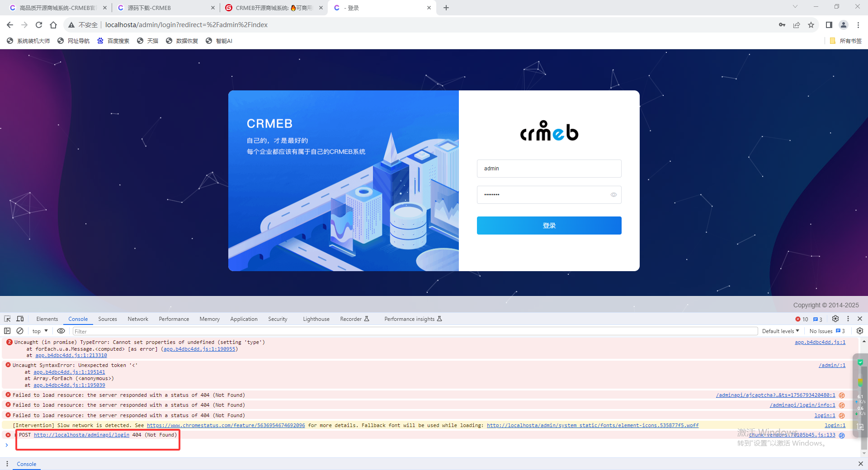Open the app.b4dbc4dd.js:1:195141 link
Screen dimensions: 868x470
[x=69, y=372]
